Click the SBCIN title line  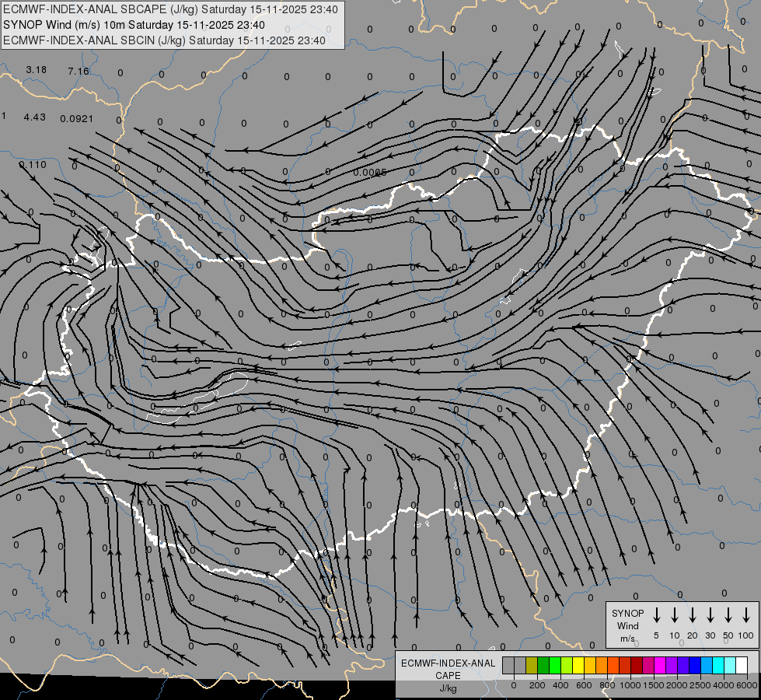(164, 40)
